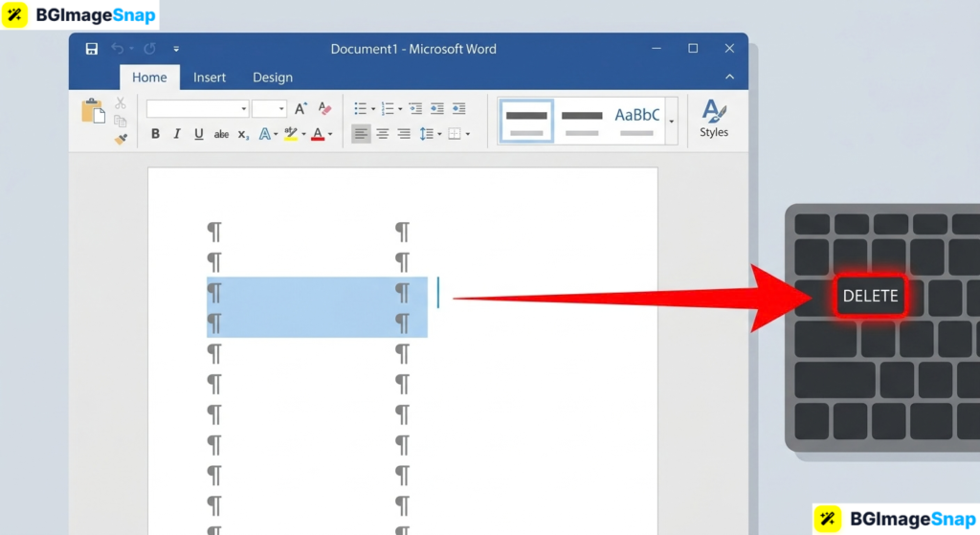Align text to the left
The width and height of the screenshot is (980, 535).
pyautogui.click(x=361, y=134)
